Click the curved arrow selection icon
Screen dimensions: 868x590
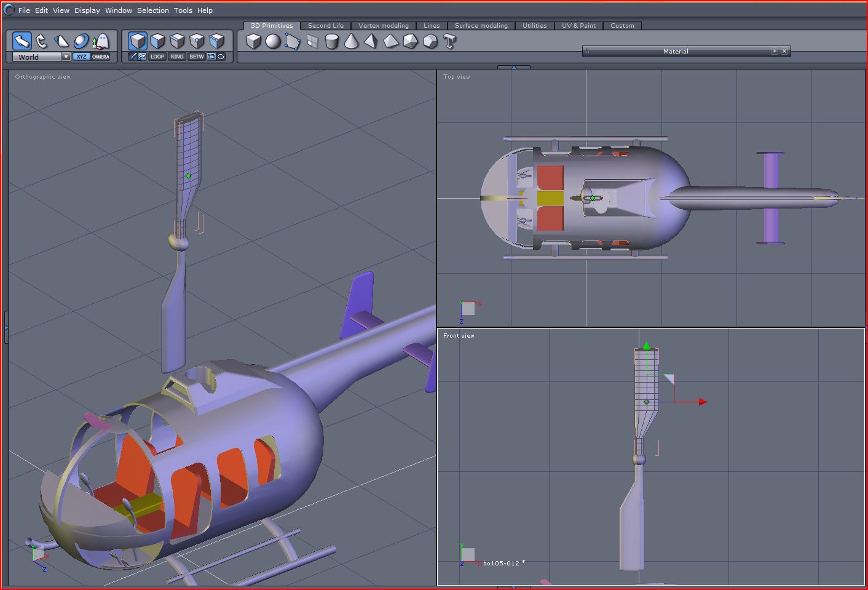pos(142,57)
